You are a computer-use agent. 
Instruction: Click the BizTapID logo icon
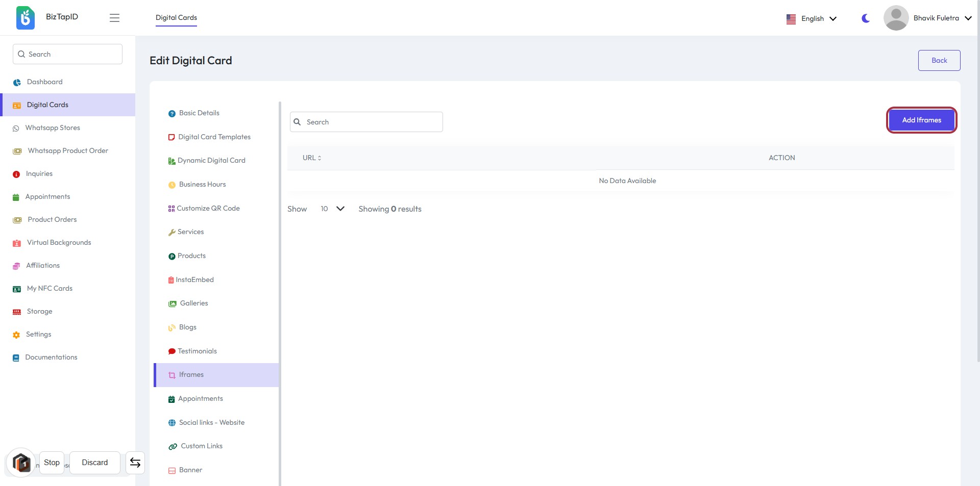click(25, 18)
